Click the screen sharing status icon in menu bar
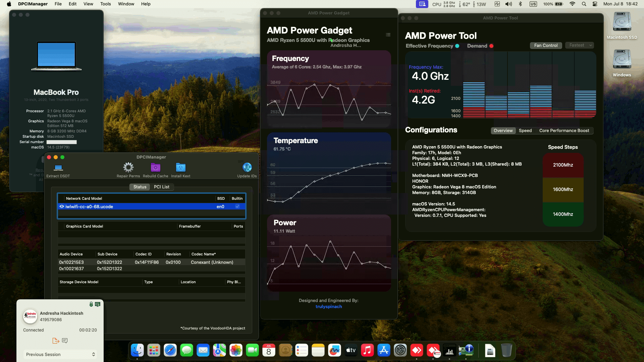Screen dimensions: 644x362 (422, 4)
